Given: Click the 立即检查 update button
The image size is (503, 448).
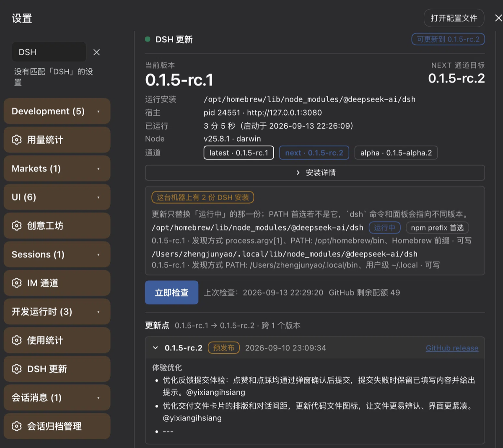Looking at the screenshot, I should (171, 293).
